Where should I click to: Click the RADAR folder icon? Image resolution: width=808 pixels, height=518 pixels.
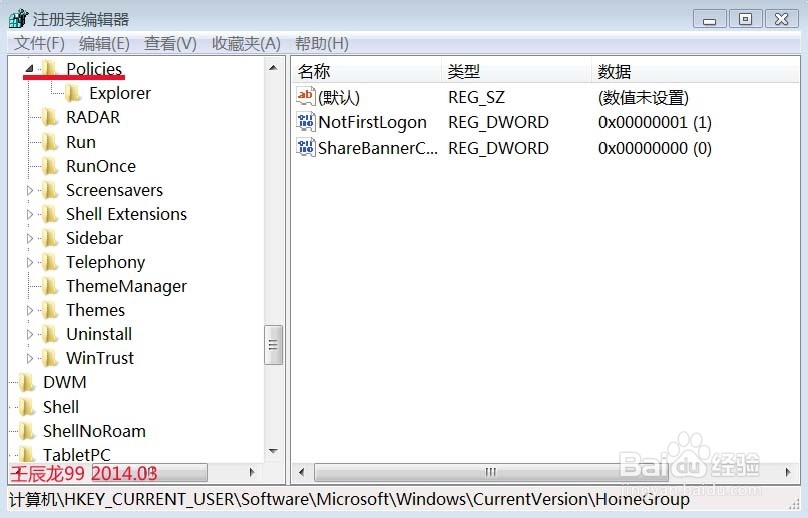click(x=50, y=117)
